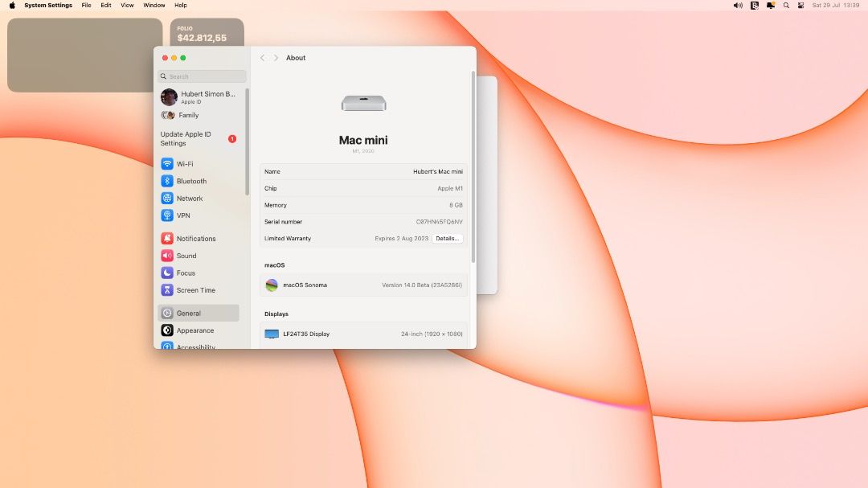Open Focus settings
This screenshot has height=488, width=868.
pos(186,273)
